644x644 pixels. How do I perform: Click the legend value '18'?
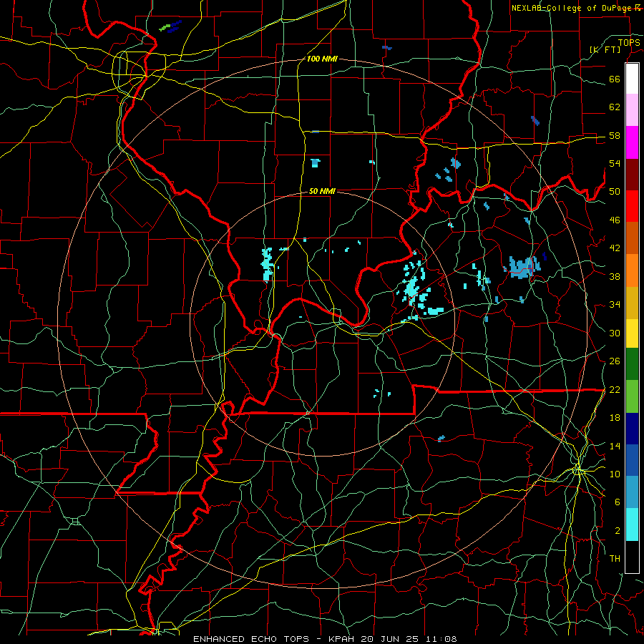615,418
